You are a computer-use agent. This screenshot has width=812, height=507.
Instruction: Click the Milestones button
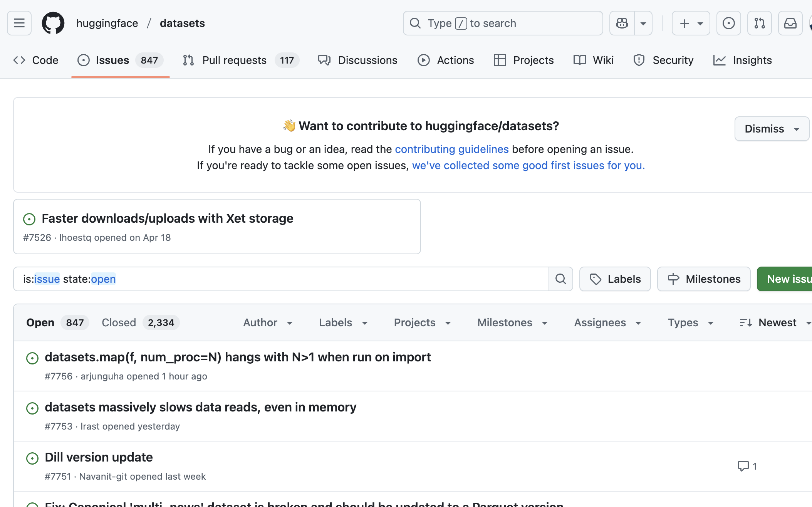pos(704,279)
